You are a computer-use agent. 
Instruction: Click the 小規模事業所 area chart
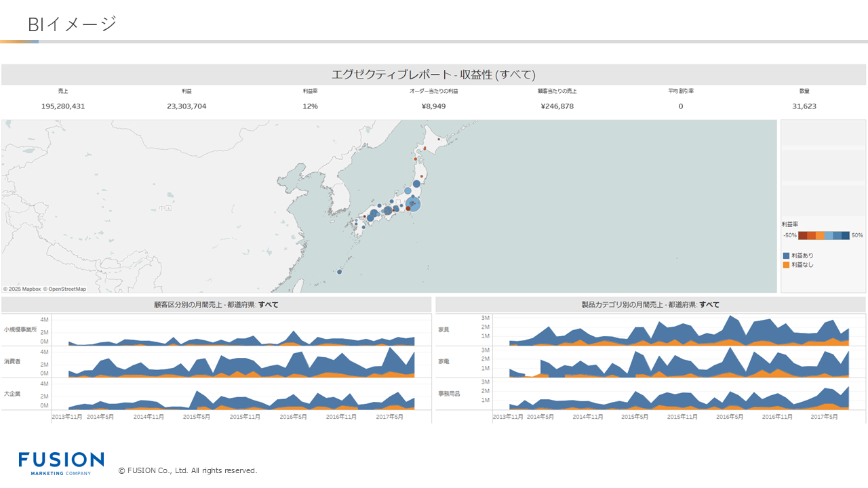coord(241,340)
